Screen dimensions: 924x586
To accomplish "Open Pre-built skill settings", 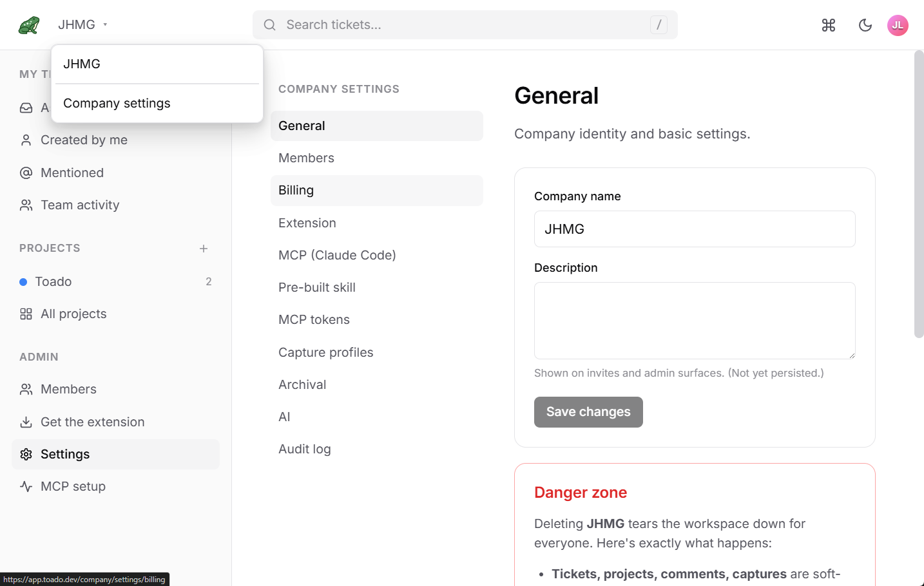I will 377,287.
